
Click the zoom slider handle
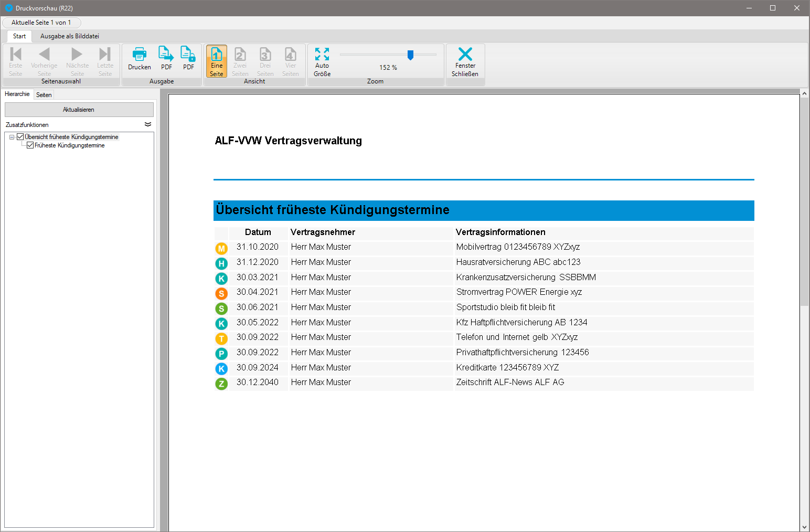(410, 55)
